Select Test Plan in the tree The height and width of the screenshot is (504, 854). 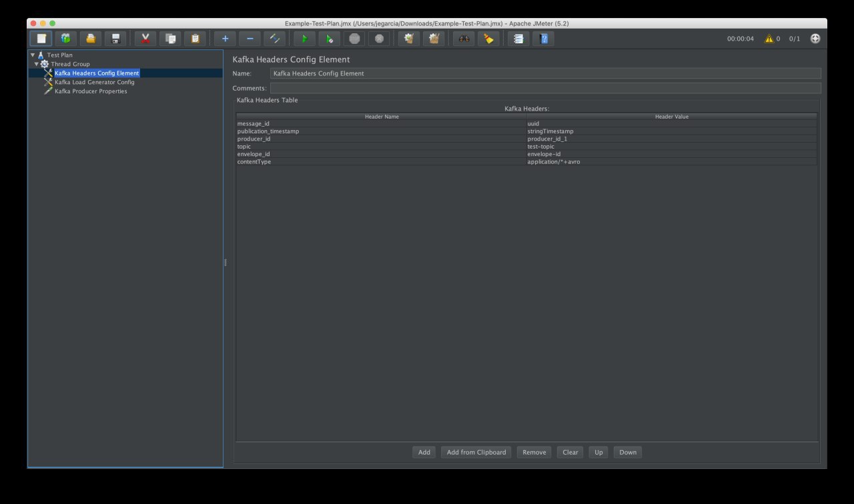[x=60, y=55]
